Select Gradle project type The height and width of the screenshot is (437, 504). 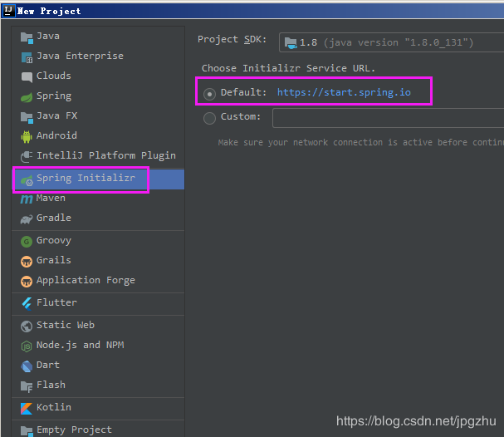98,218
